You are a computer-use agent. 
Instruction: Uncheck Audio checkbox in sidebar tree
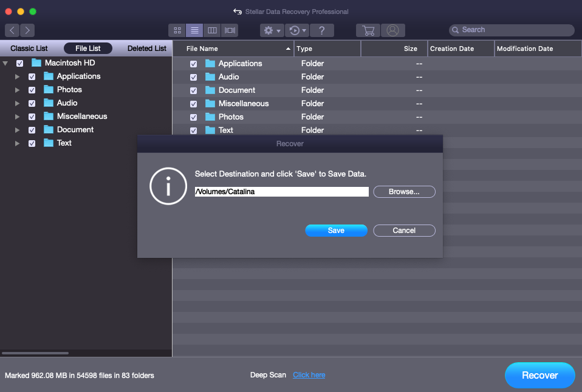pyautogui.click(x=32, y=104)
